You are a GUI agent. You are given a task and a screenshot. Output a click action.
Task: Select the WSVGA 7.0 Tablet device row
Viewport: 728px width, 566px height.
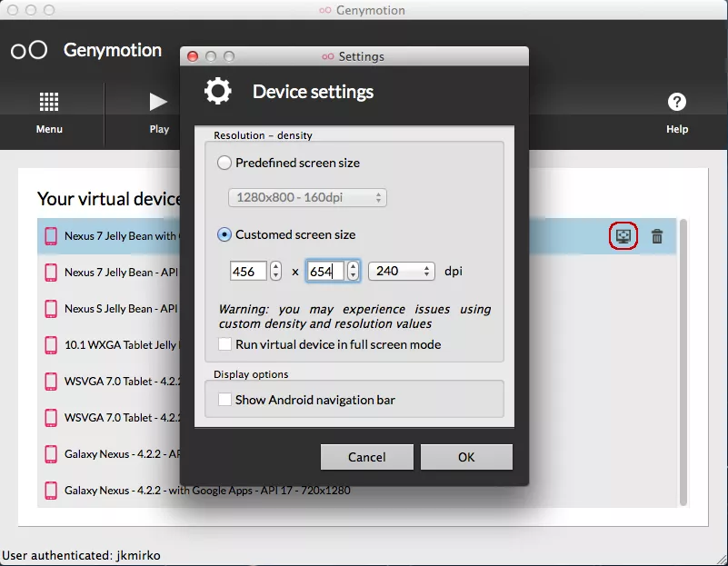tap(109, 382)
